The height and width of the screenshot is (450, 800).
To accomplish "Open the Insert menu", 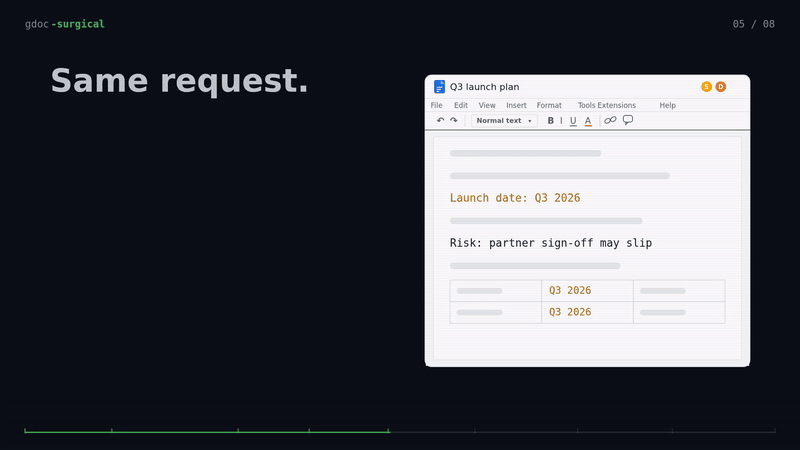I will 516,105.
